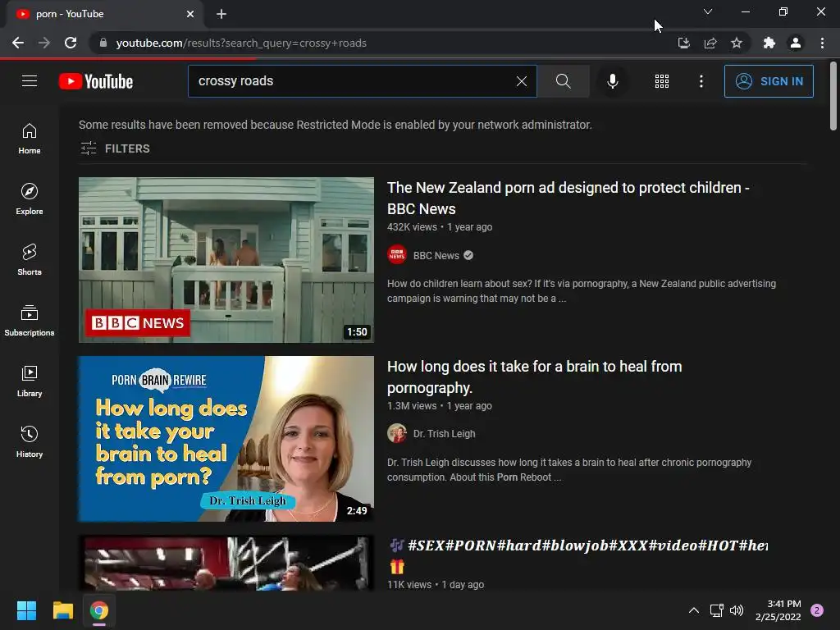
Task: Open the YouTube apps grid
Action: [662, 81]
